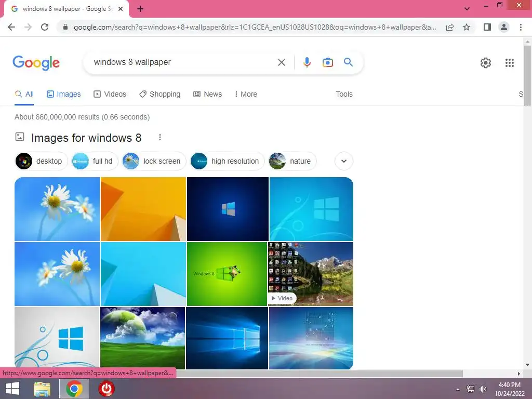Open the mountain lake video thumbnail
Viewport: 532px width, 399px height.
[311, 274]
